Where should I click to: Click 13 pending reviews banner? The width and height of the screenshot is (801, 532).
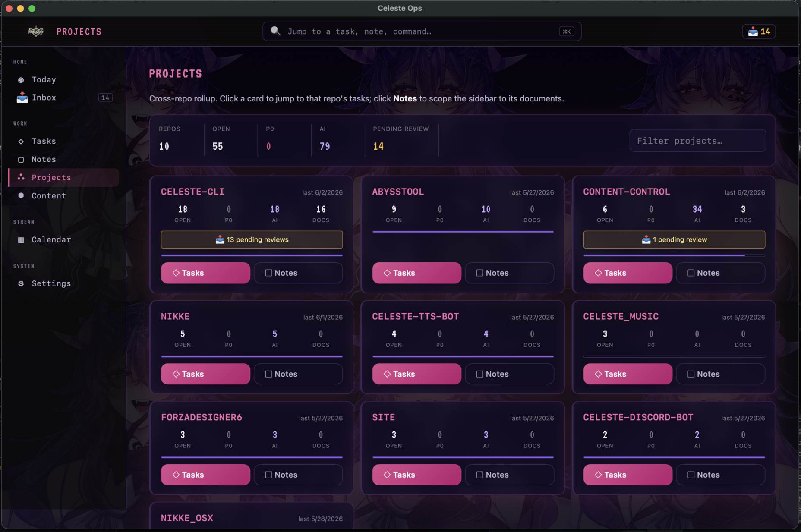click(x=252, y=239)
